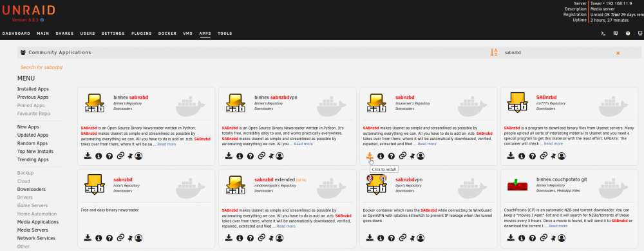Open project link on couchpotato git card
The width and height of the screenshot is (644, 251).
point(544,238)
